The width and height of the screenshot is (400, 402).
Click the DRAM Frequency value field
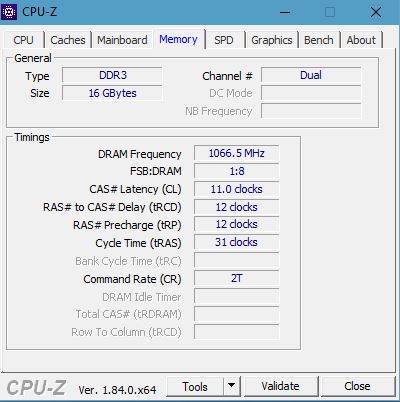236,153
